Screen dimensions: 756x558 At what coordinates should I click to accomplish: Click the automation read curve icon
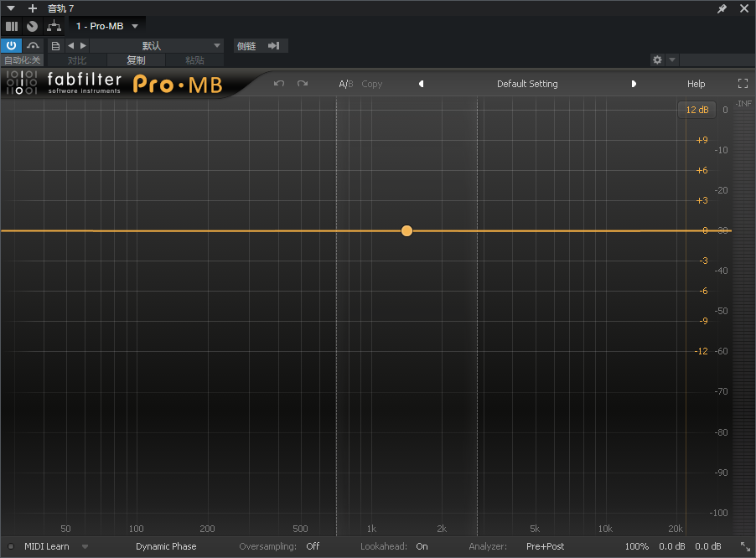tap(33, 46)
